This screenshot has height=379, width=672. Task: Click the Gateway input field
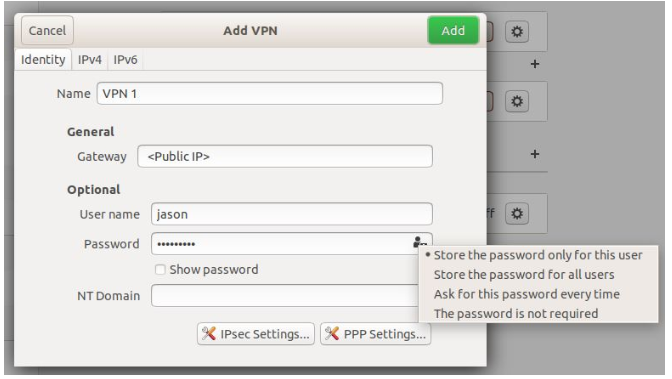point(285,156)
